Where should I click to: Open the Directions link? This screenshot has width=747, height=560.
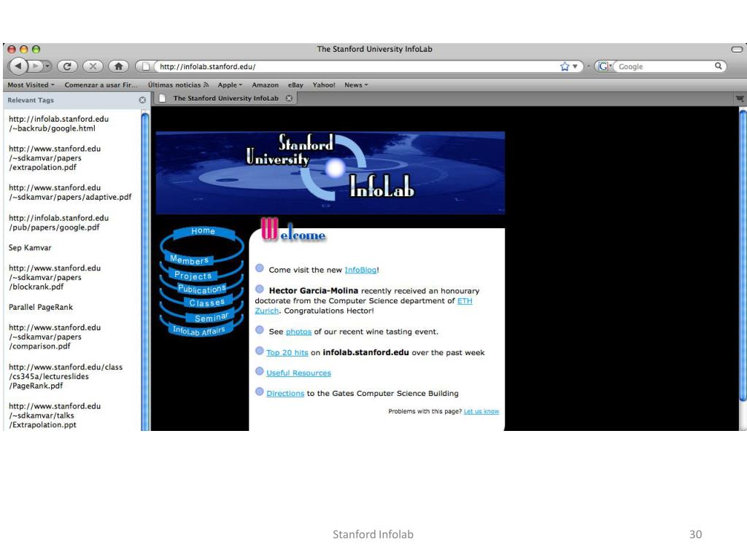pyautogui.click(x=285, y=394)
